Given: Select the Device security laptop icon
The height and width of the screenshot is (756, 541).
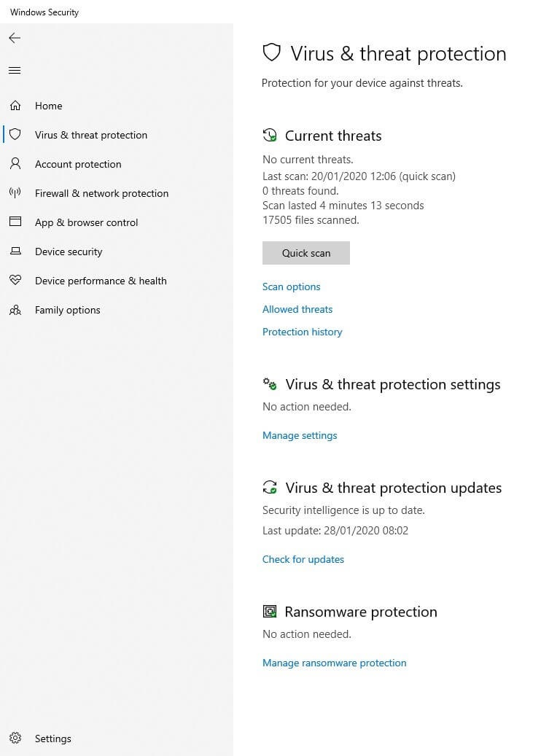Looking at the screenshot, I should click(15, 252).
